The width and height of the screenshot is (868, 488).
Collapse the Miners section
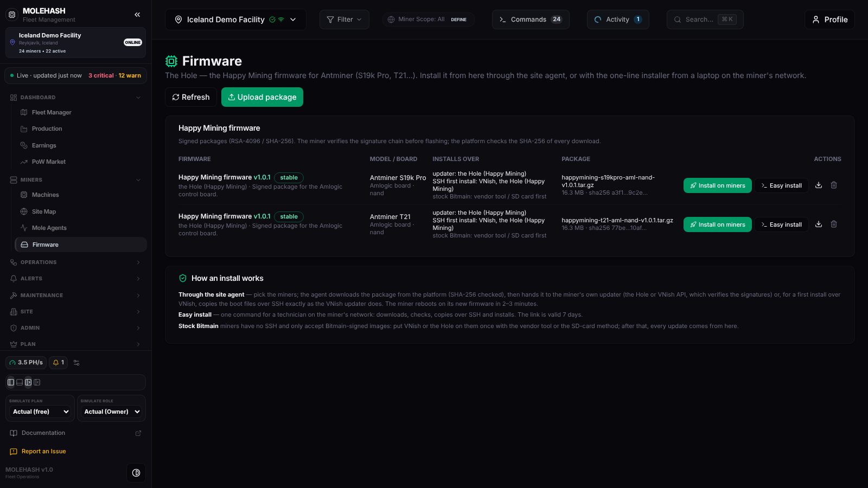pyautogui.click(x=75, y=180)
